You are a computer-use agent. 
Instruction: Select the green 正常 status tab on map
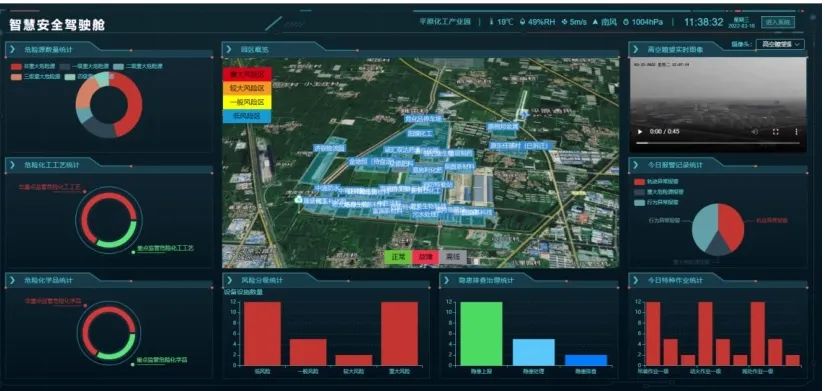[398, 257]
